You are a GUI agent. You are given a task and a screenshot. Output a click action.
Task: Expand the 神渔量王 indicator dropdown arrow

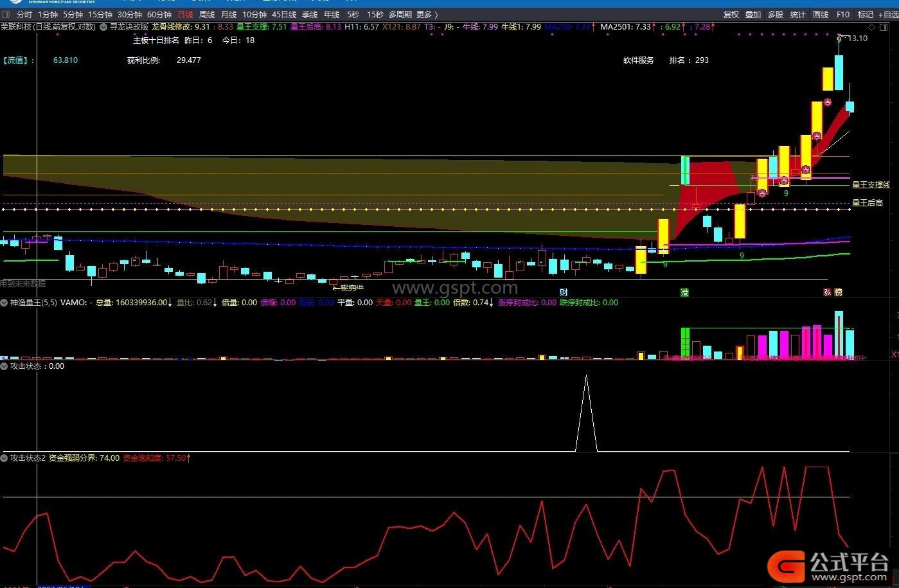tap(4, 302)
